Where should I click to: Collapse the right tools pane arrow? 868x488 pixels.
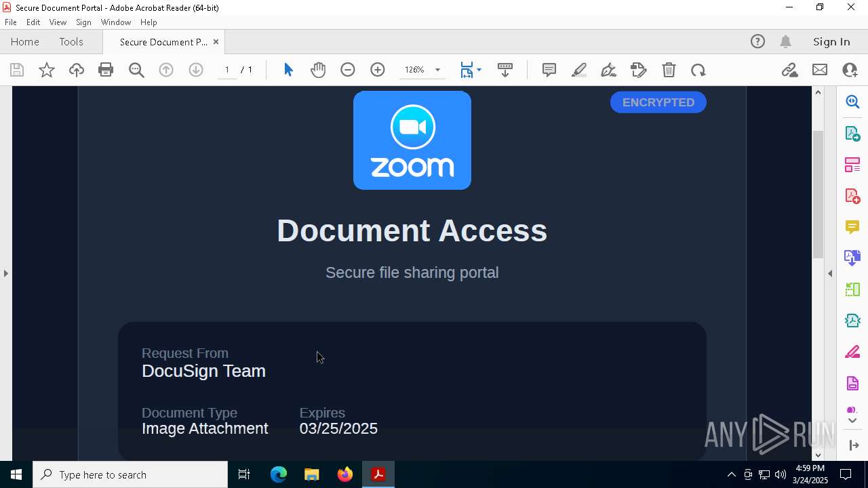(x=830, y=273)
